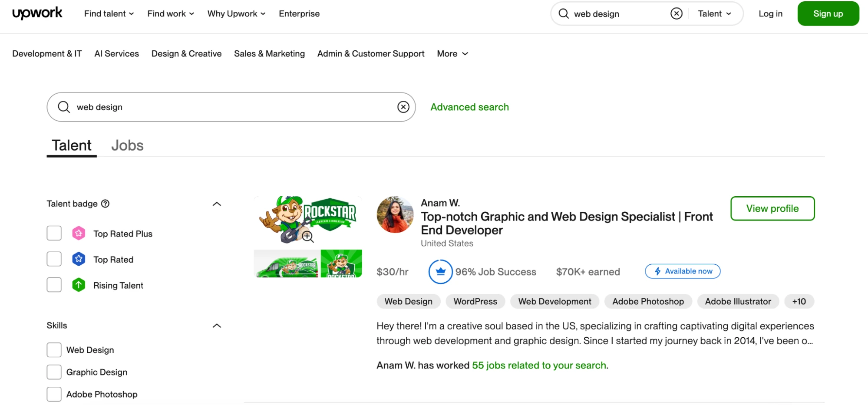Open the Enterprise menu item

(299, 13)
